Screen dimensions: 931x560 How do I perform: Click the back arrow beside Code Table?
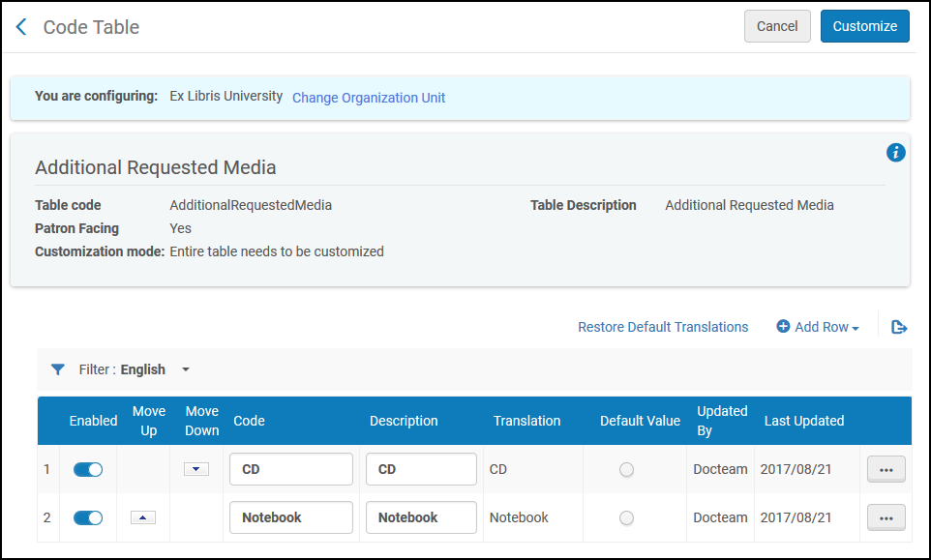click(x=21, y=27)
